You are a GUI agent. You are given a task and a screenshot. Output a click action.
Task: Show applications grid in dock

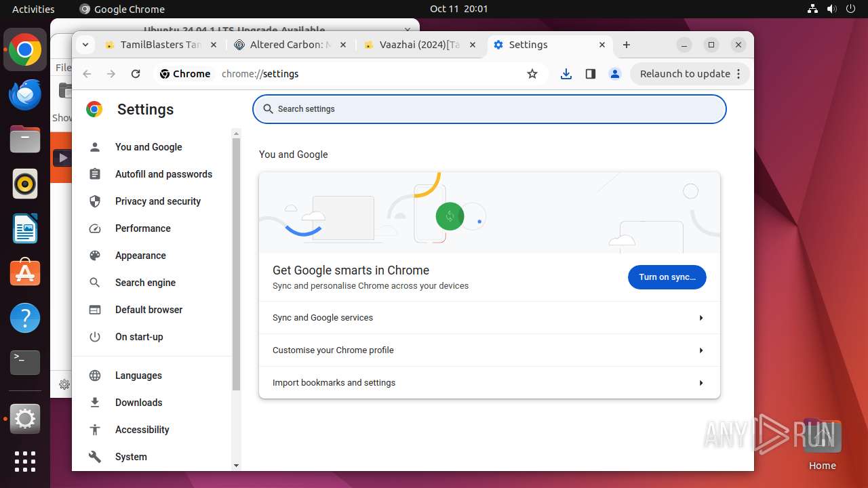click(x=25, y=462)
